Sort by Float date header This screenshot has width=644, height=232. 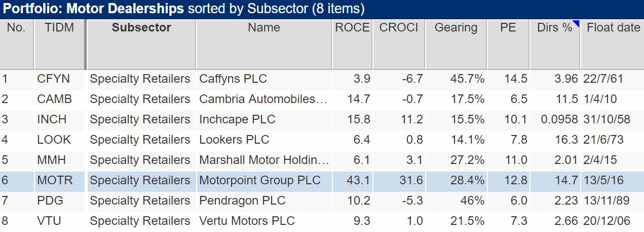point(613,44)
